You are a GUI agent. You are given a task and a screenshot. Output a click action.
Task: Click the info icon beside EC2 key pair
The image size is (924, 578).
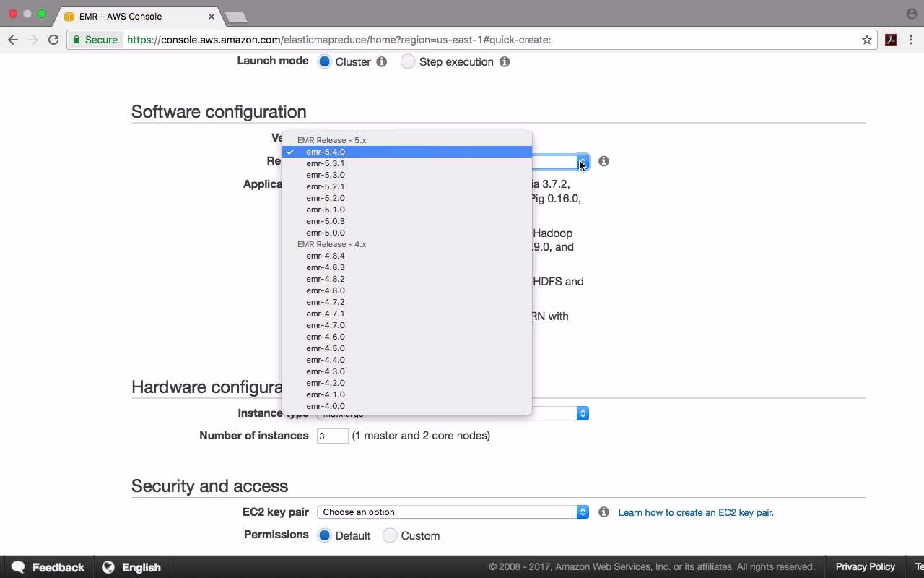[x=603, y=512]
